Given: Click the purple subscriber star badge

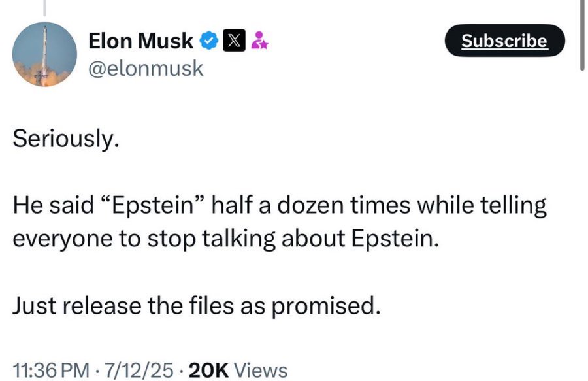Looking at the screenshot, I should pos(259,41).
